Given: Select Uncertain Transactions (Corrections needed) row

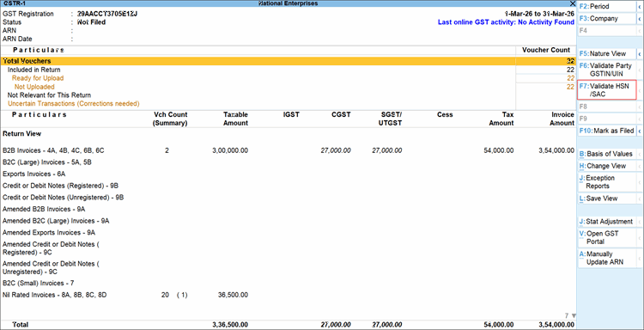Looking at the screenshot, I should click(74, 104).
